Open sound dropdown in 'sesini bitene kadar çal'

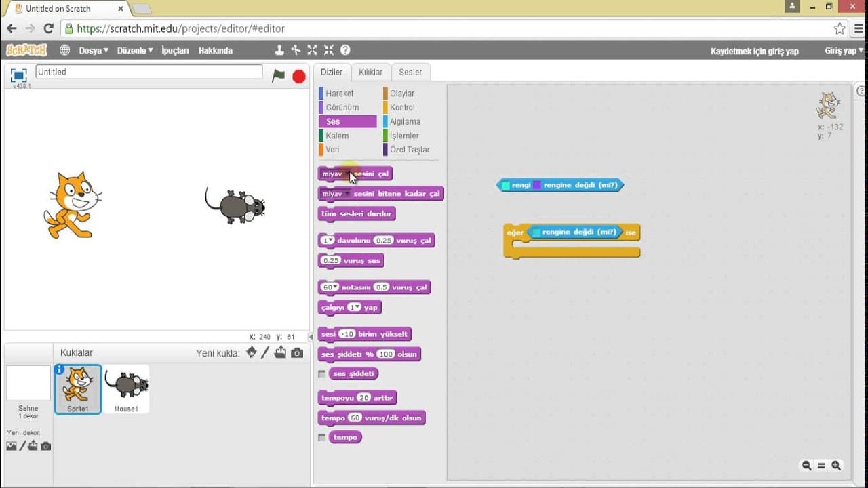347,194
